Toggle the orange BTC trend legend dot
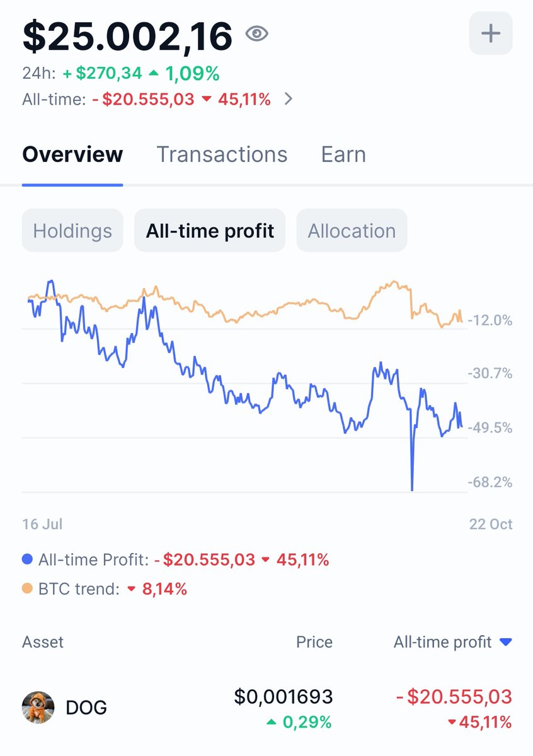Image resolution: width=533 pixels, height=756 pixels. click(27, 590)
